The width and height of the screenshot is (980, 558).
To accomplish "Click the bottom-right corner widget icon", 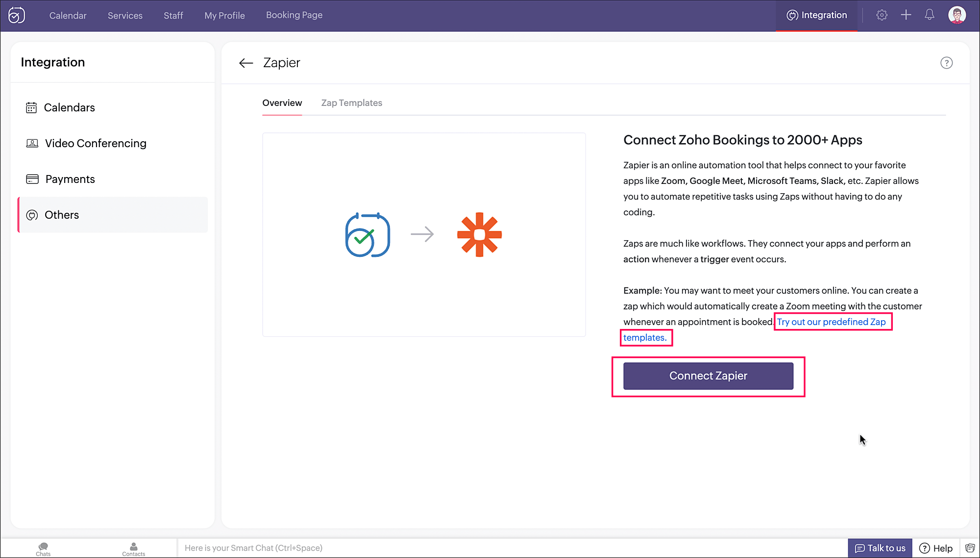I will click(970, 548).
